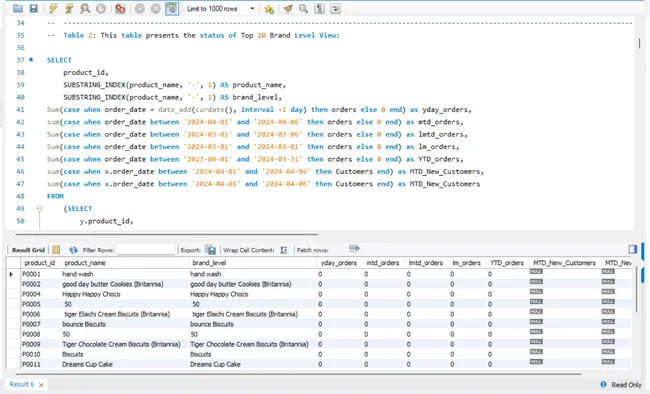Commit the transaction with the check icon

(140, 8)
